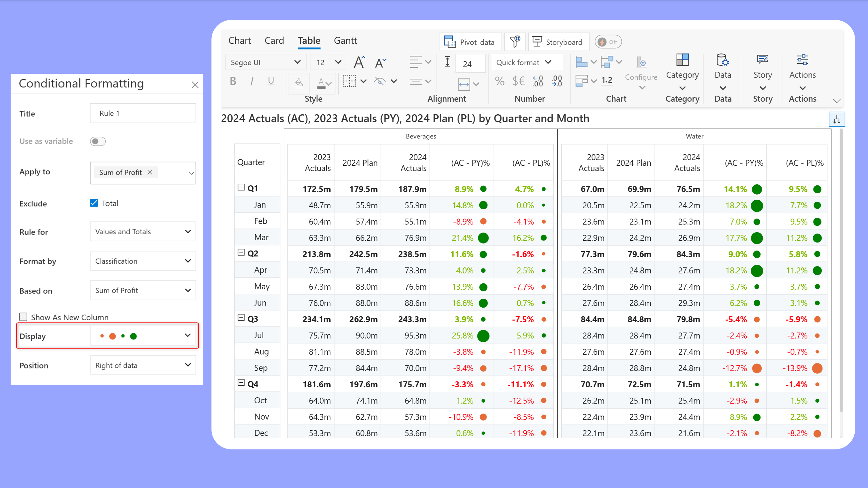
Task: Toggle the Use as variable switch
Action: [x=98, y=142]
